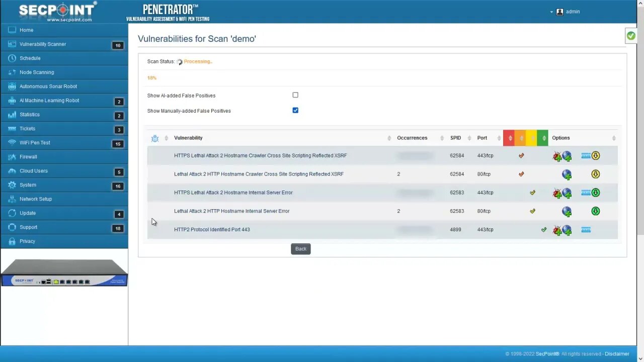Click globe-plus icon in HTTP XSRF row

[x=567, y=175]
